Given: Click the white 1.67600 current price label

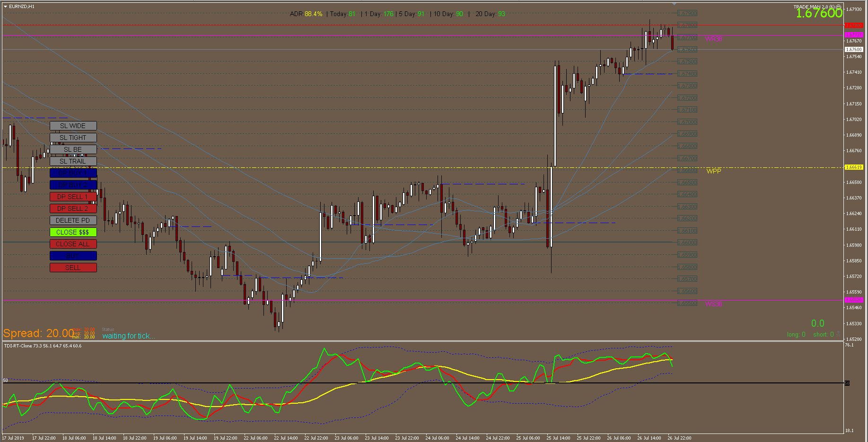Looking at the screenshot, I should [854, 49].
